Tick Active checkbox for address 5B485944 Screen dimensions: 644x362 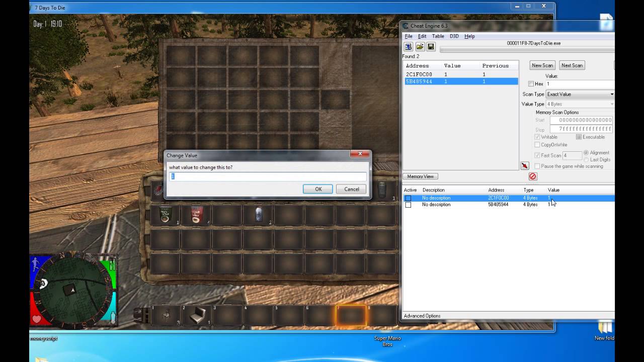click(408, 205)
